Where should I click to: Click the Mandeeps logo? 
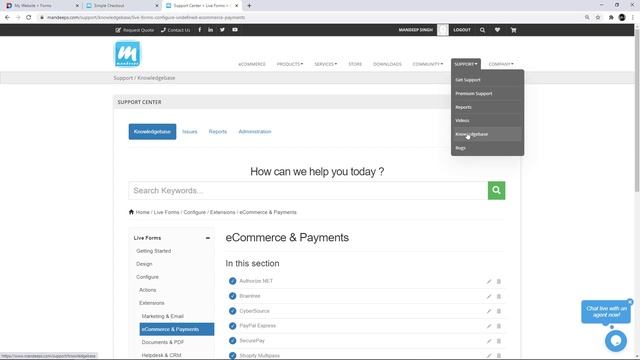tap(127, 54)
